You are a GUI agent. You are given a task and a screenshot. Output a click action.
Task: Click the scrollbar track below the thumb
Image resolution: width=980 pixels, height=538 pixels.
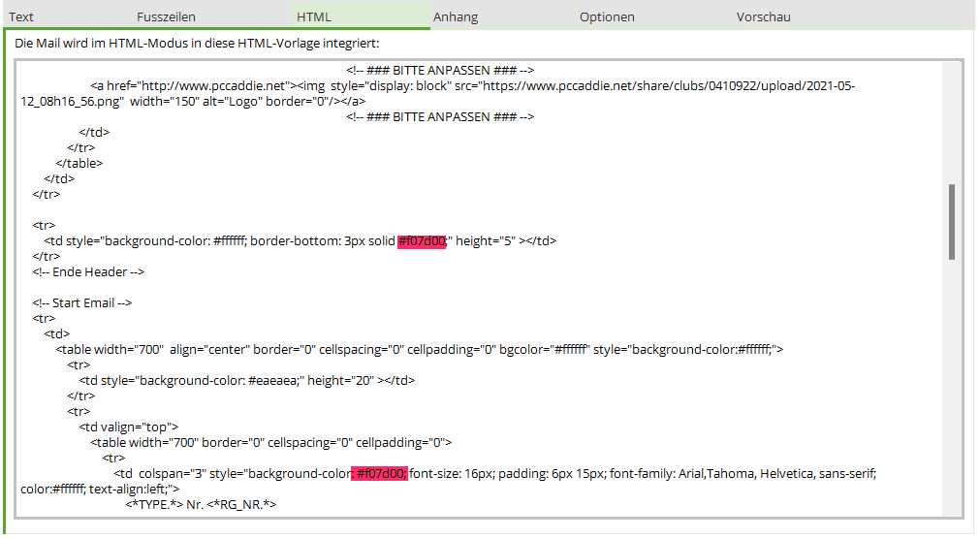(x=952, y=388)
